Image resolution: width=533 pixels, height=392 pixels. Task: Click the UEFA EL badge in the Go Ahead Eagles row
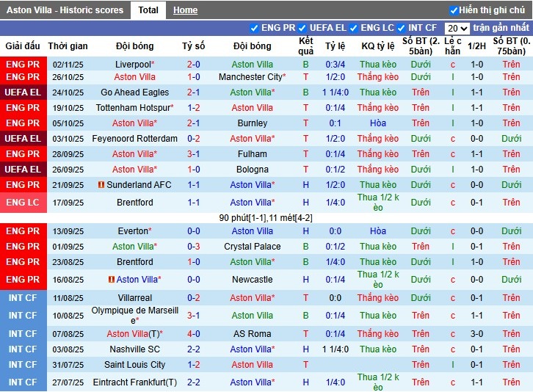(x=23, y=92)
